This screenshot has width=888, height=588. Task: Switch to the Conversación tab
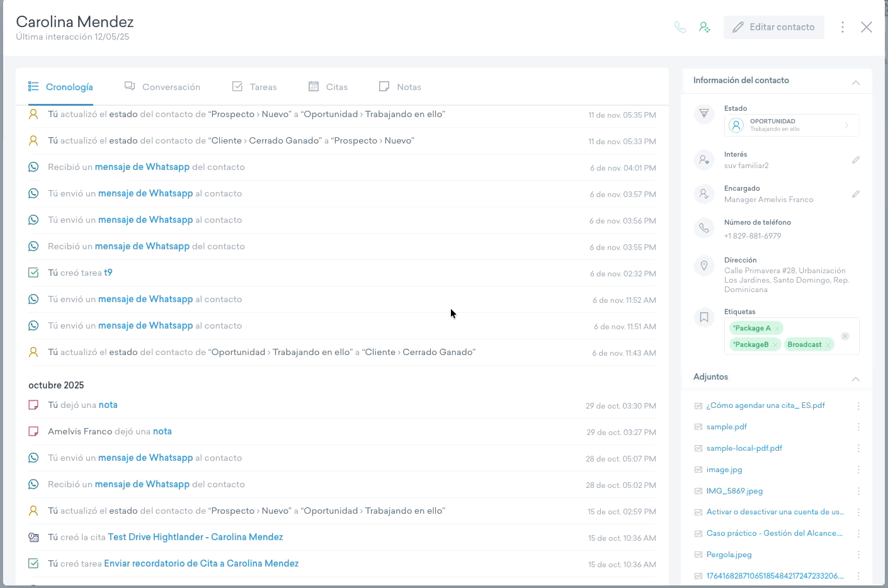click(162, 87)
